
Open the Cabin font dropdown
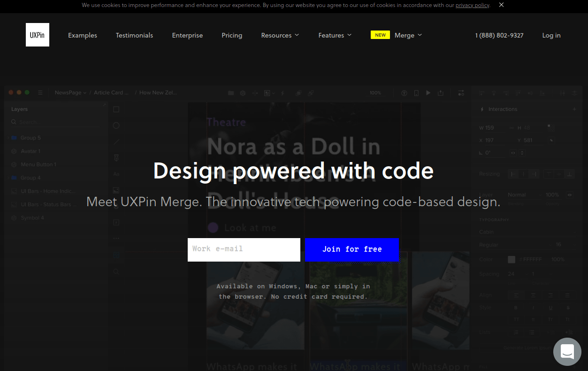pyautogui.click(x=527, y=232)
